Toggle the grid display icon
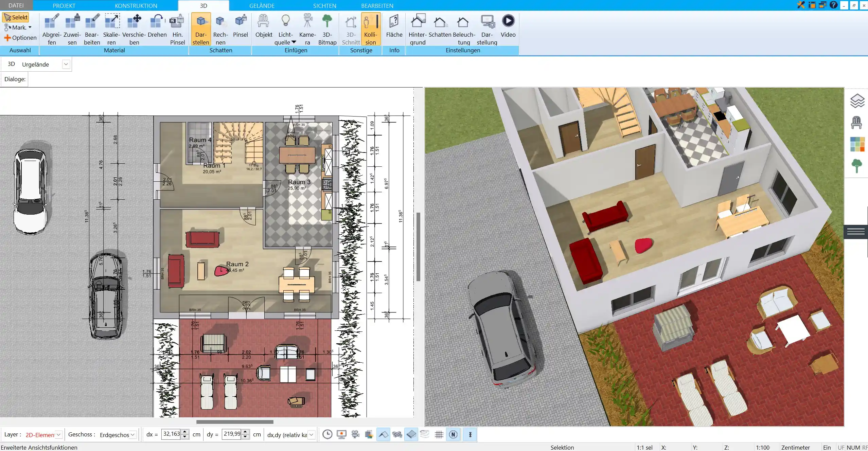 point(439,434)
